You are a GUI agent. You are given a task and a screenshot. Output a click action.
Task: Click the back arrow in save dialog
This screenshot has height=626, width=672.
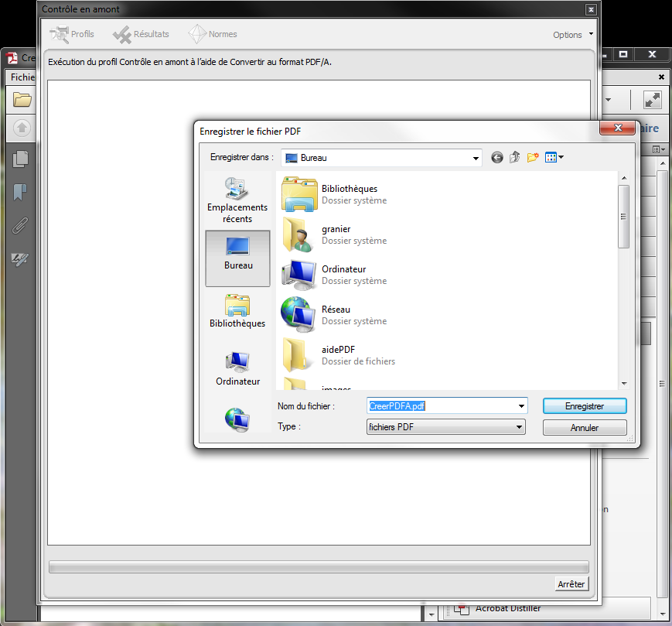tap(497, 157)
